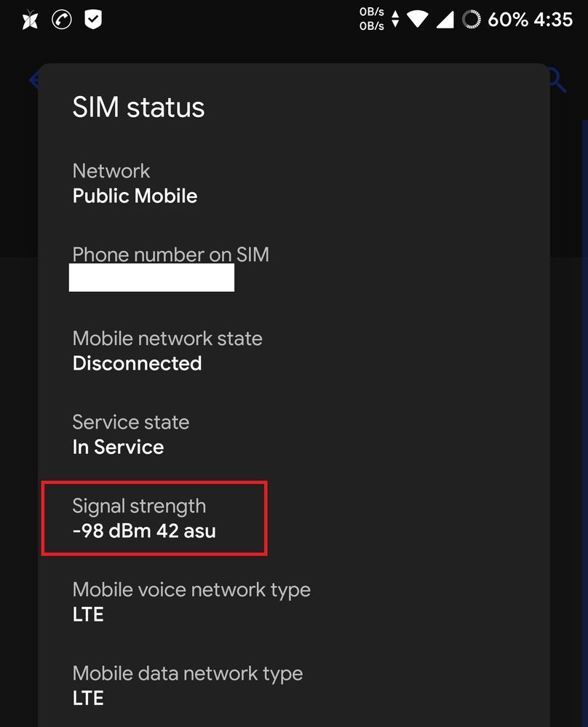This screenshot has height=727, width=588.
Task: Tap the redacted phone number field
Action: coord(151,277)
